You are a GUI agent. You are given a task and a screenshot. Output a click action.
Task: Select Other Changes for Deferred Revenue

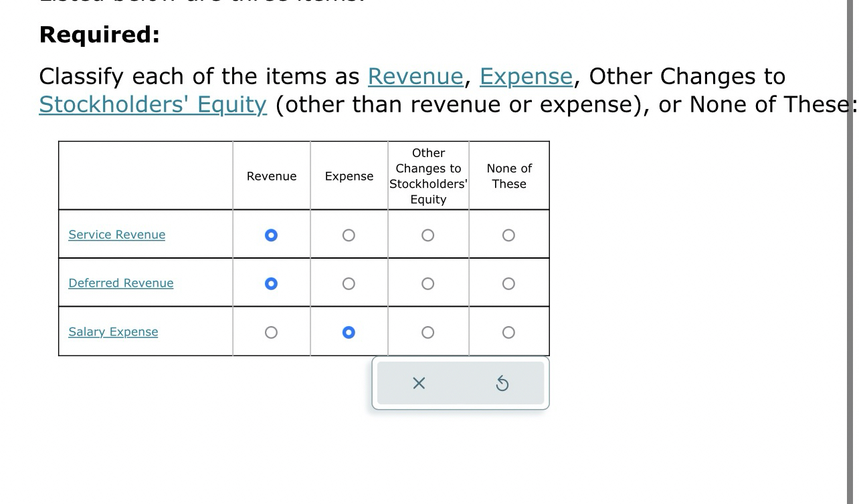point(427,283)
